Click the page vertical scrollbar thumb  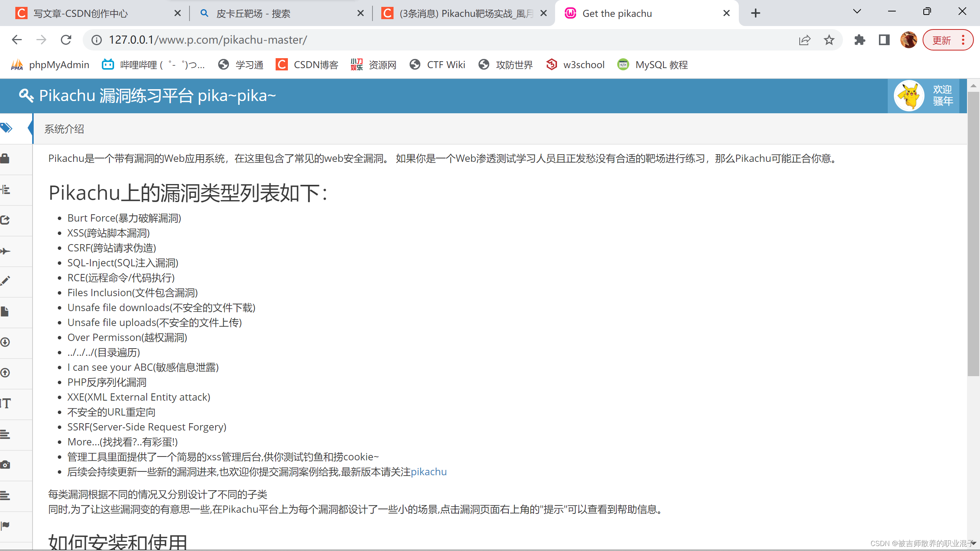click(x=973, y=233)
